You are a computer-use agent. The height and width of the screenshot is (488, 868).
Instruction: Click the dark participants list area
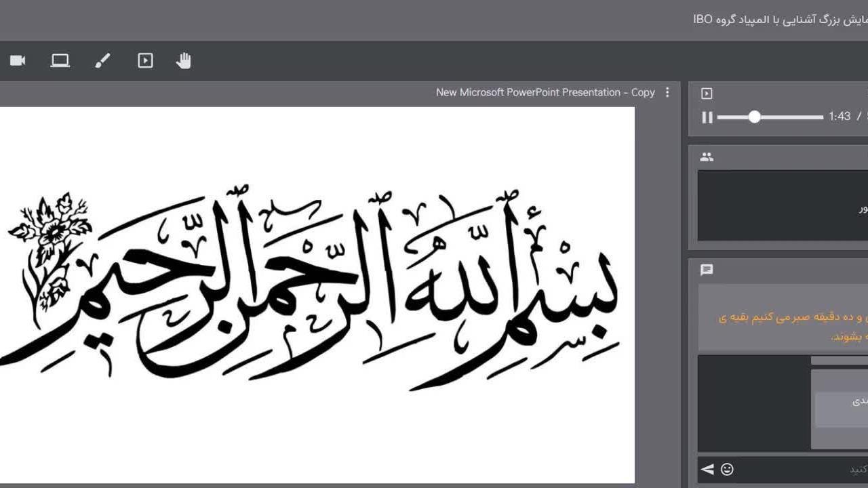pyautogui.click(x=780, y=205)
